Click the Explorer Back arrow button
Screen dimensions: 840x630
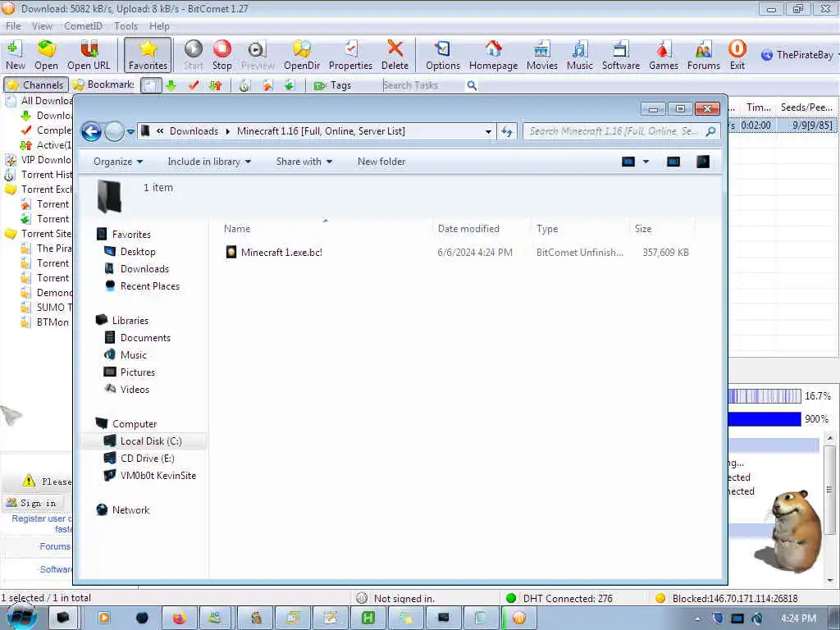tap(92, 131)
